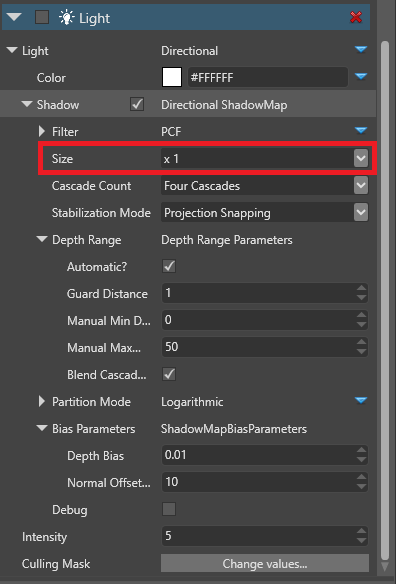
Task: Decrease Intensity value with down arrow
Action: click(x=361, y=540)
